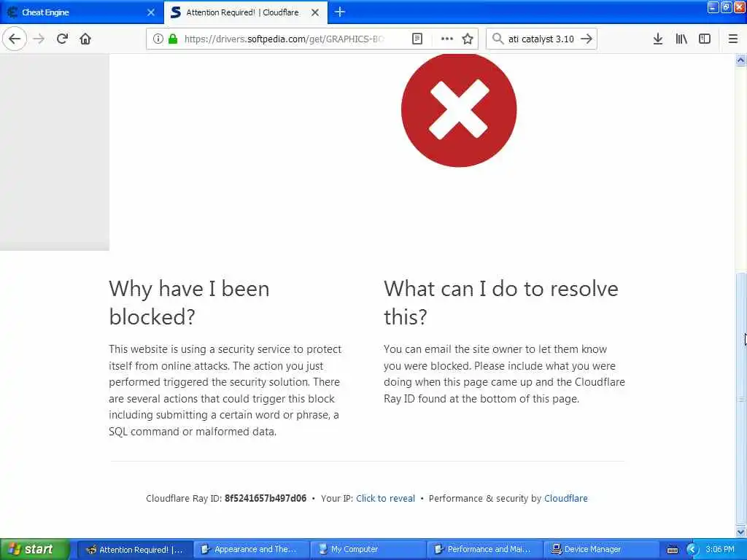747x560 pixels.
Task: Show site information icon
Action: point(158,39)
